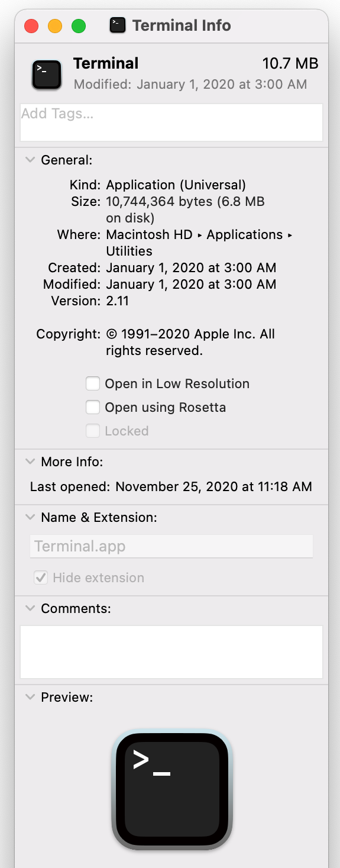This screenshot has height=868, width=340.
Task: Click the Terminal Info window title
Action: 182,25
